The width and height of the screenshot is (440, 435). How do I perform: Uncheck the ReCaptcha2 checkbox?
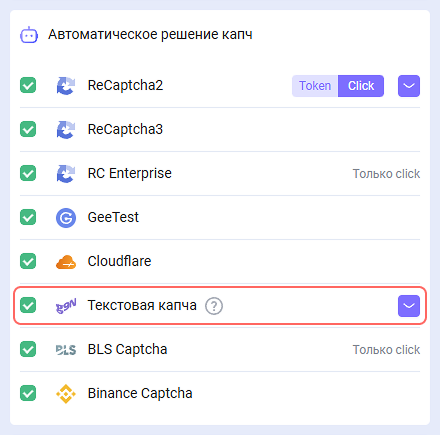28,85
